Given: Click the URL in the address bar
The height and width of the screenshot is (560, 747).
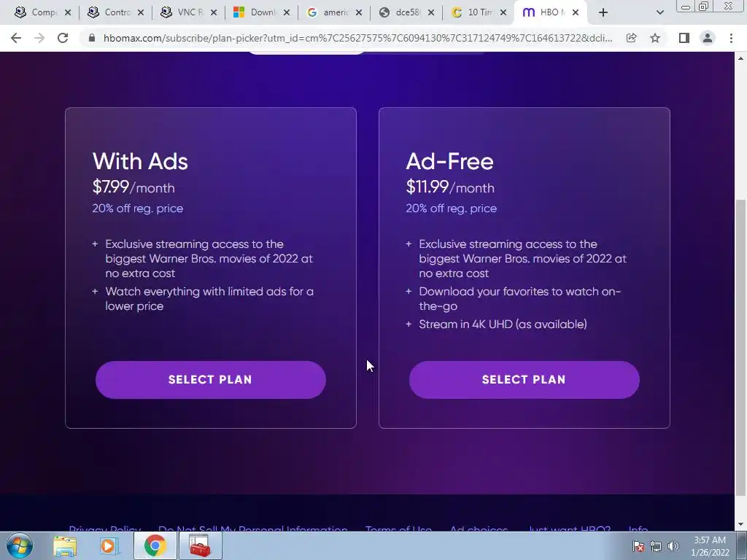Looking at the screenshot, I should (357, 38).
